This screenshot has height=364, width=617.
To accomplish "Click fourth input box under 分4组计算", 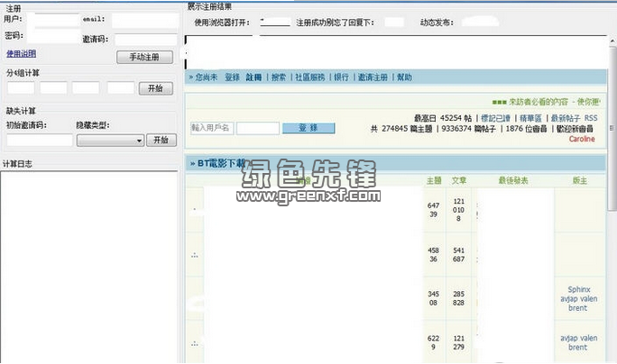I will pyautogui.click(x=121, y=87).
